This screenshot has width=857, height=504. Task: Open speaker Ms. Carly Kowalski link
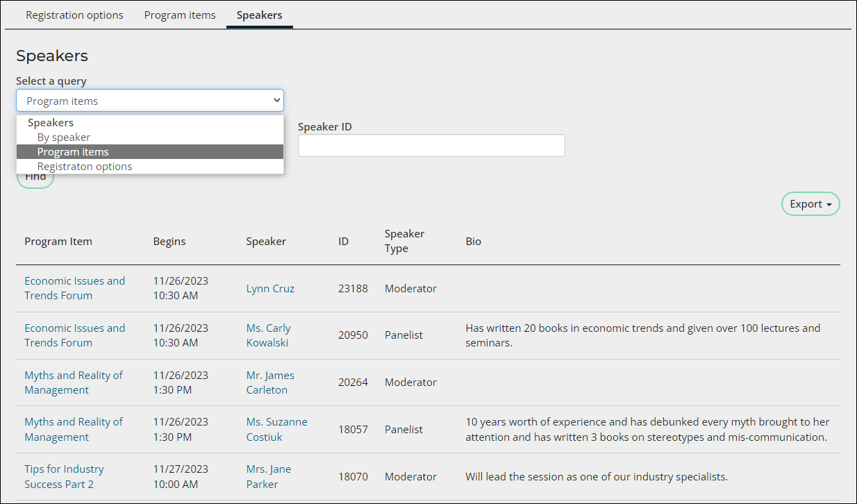pos(269,335)
